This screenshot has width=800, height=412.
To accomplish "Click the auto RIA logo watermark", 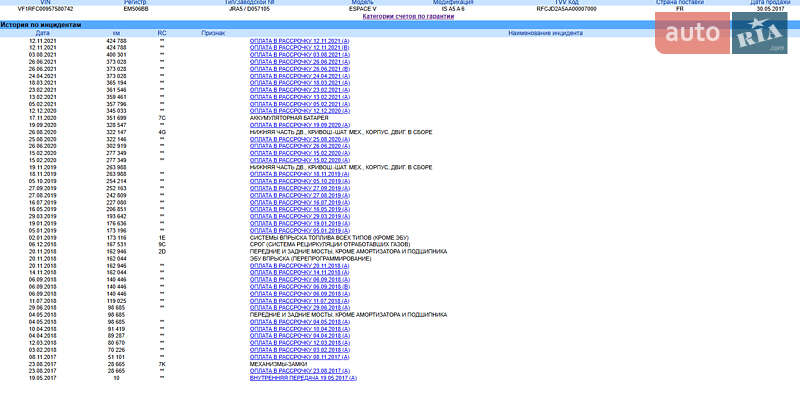I will pos(726,36).
